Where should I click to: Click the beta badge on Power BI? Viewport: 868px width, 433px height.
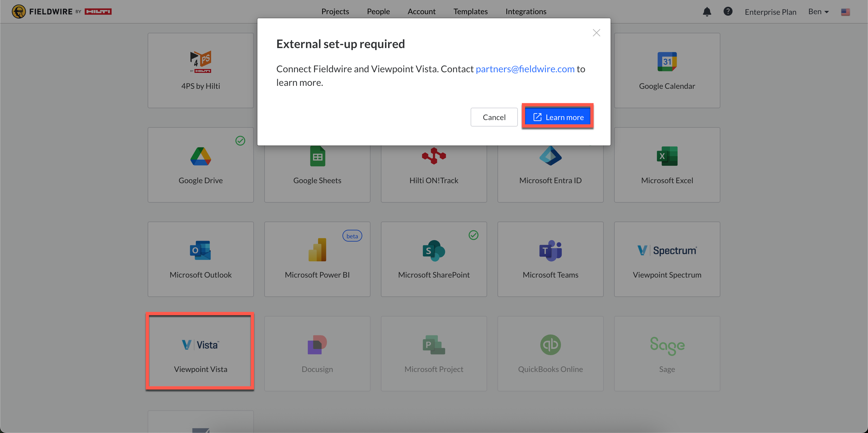coord(352,236)
